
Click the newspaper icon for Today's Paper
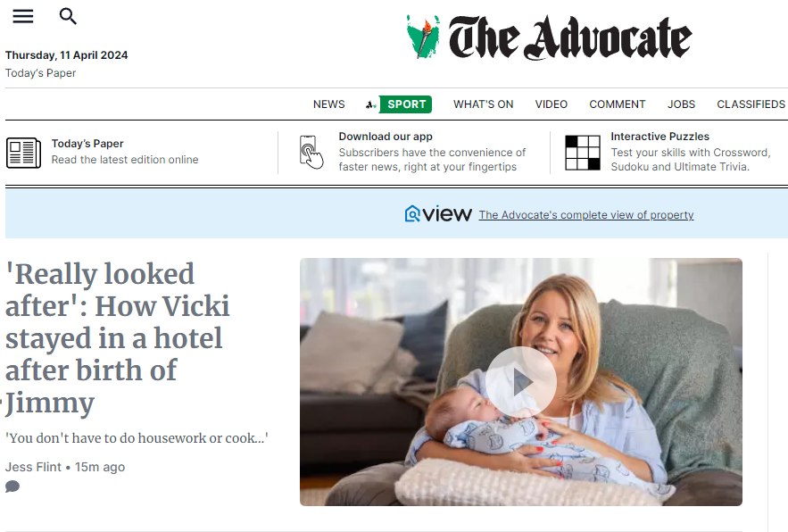(23, 153)
